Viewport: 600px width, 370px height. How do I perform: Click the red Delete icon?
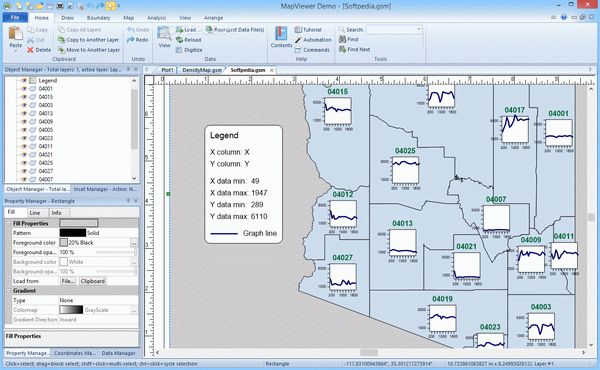coord(30,50)
